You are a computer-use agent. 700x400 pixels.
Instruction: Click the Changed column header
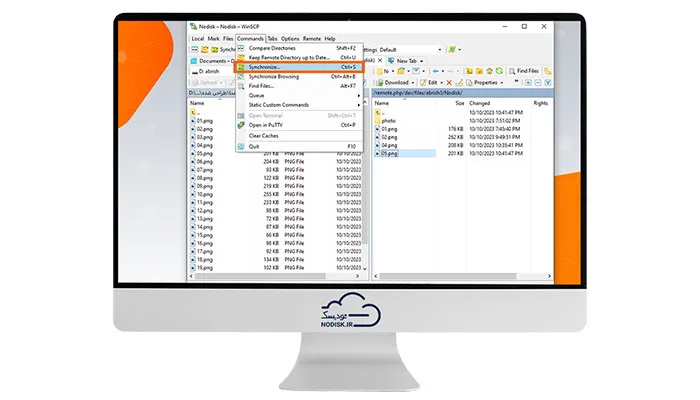coord(479,103)
